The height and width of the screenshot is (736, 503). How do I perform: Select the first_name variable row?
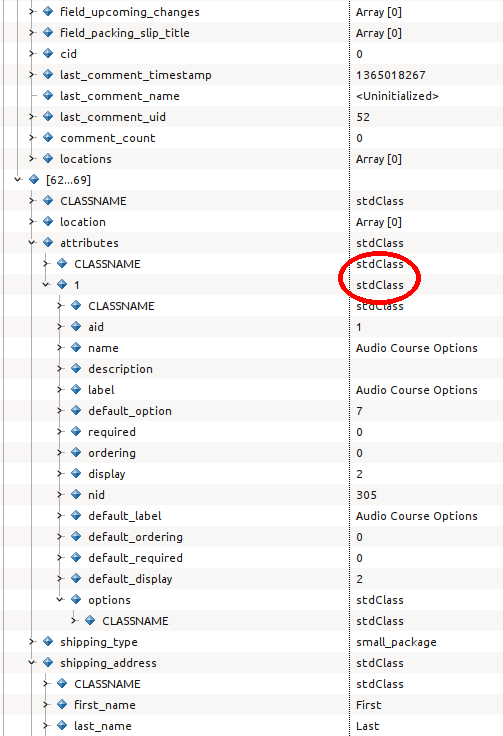pyautogui.click(x=253, y=705)
